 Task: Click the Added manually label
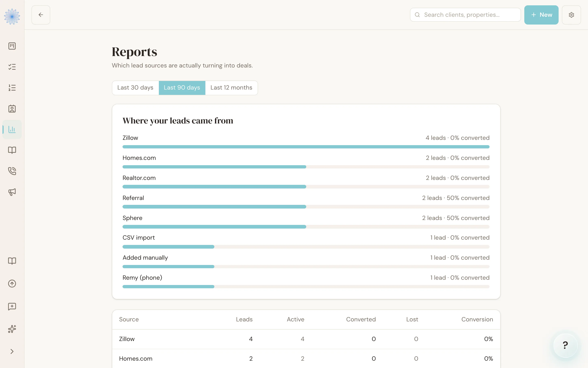[145, 258]
